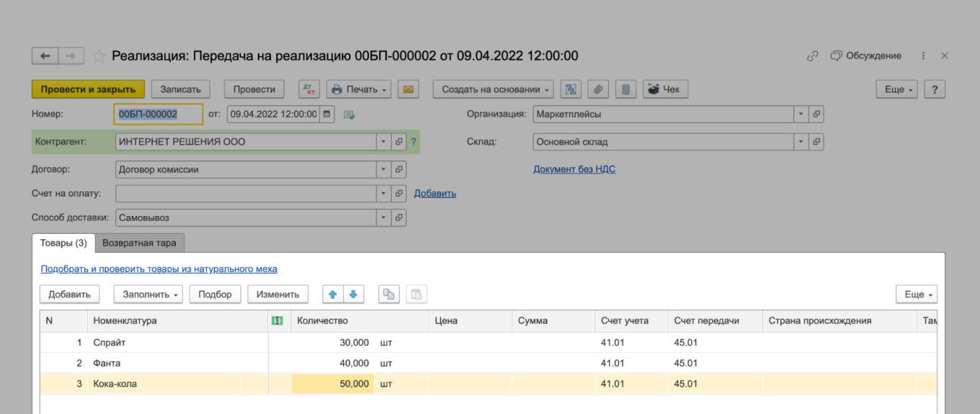Screen dimensions: 980x414
Task: Switch to Возвратная тара tab
Action: pos(139,243)
